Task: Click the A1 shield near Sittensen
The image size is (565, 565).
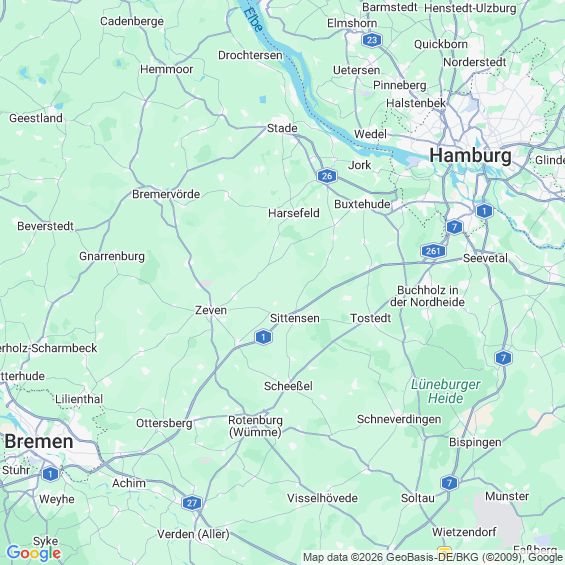Action: pos(263,337)
